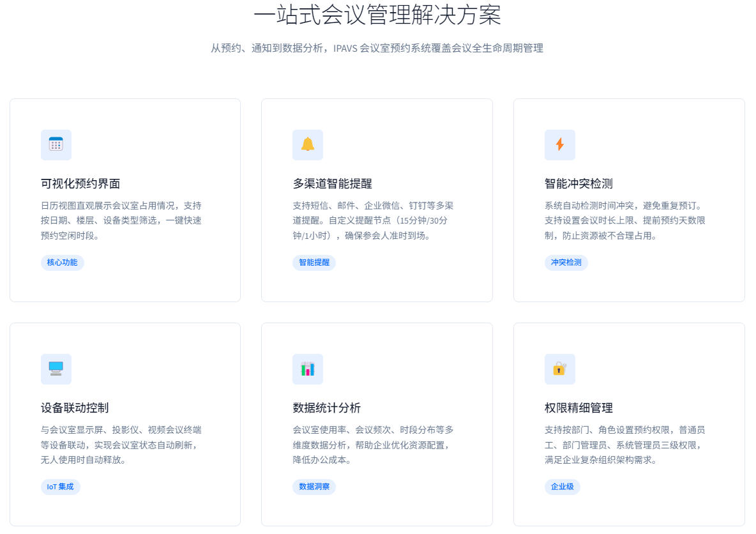Select the 企业级 tag
756x534 pixels.
[x=562, y=487]
